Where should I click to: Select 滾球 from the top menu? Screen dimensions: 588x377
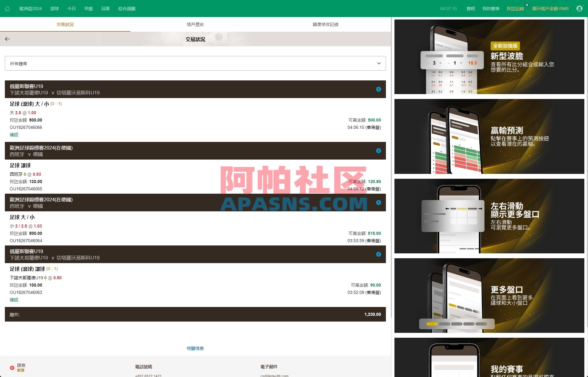coord(54,9)
